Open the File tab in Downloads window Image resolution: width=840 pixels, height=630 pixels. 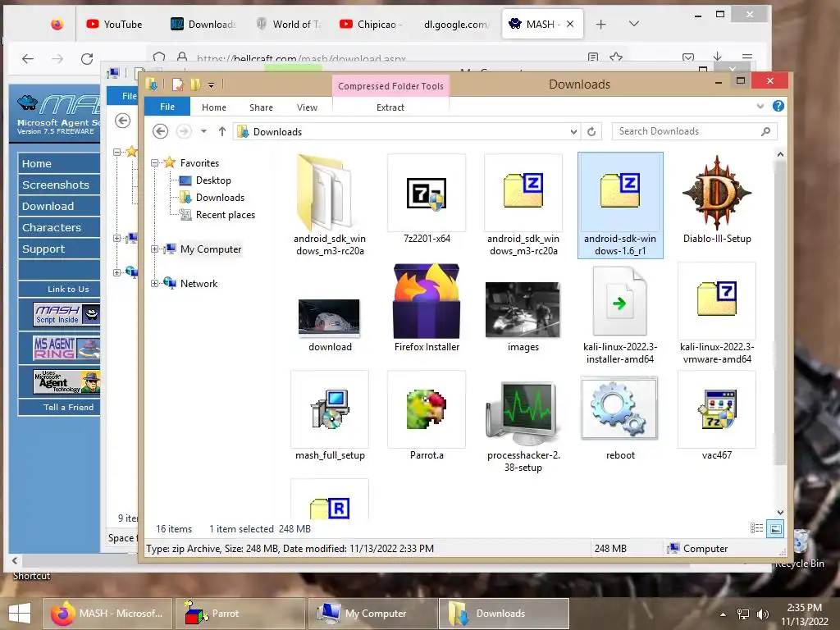167,107
